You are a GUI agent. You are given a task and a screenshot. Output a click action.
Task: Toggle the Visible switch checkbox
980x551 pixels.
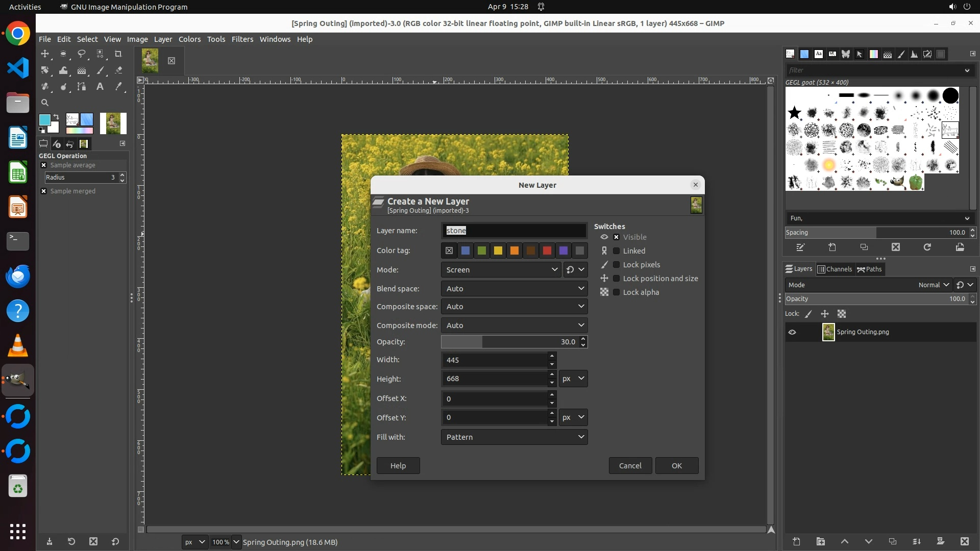[x=616, y=237]
